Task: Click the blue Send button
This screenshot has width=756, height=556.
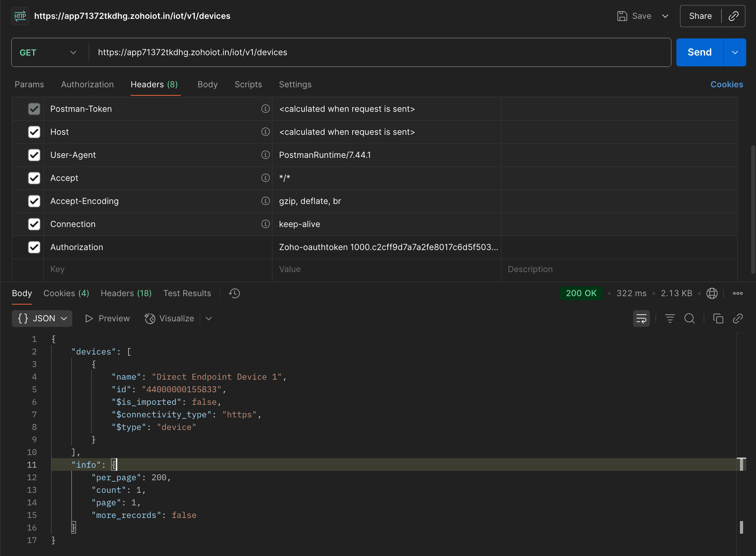Action: [699, 52]
